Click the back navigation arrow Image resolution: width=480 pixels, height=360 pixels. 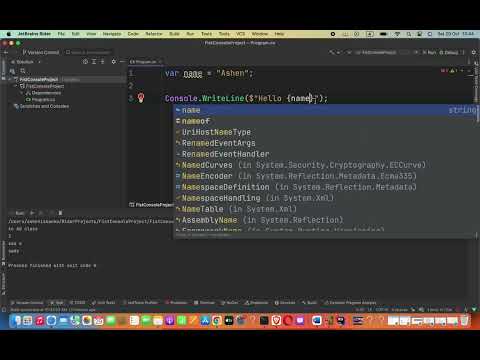6,52
